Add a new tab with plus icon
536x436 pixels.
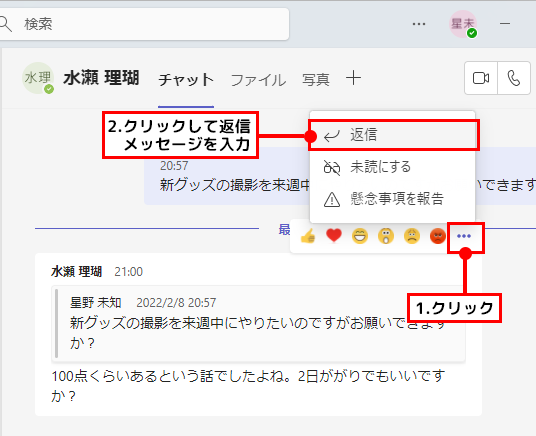pos(353,78)
